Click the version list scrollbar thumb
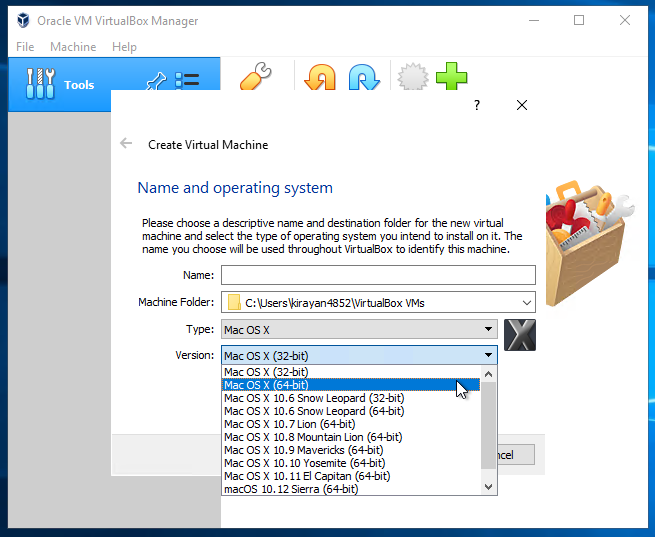655x537 pixels. [488, 425]
